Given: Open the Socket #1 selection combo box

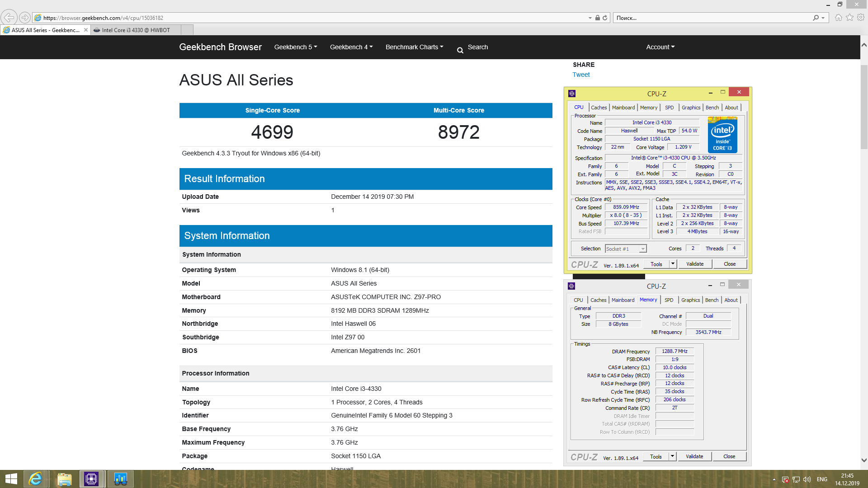Looking at the screenshot, I should [x=626, y=249].
